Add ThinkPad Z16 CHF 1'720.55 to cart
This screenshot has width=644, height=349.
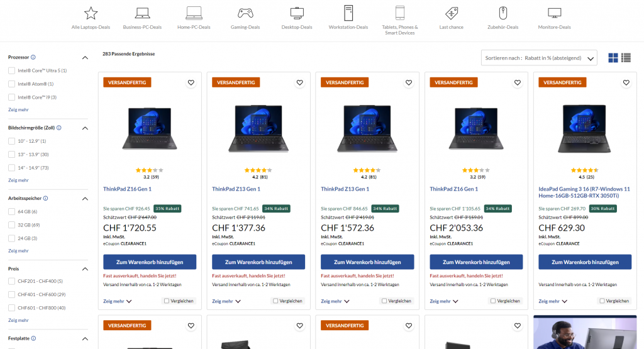[x=150, y=262]
